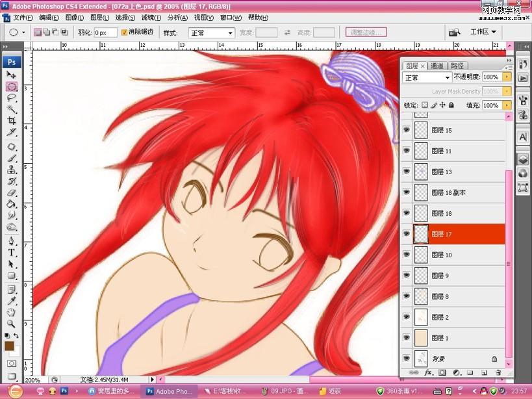Hide the 背景 layer

[x=407, y=358]
